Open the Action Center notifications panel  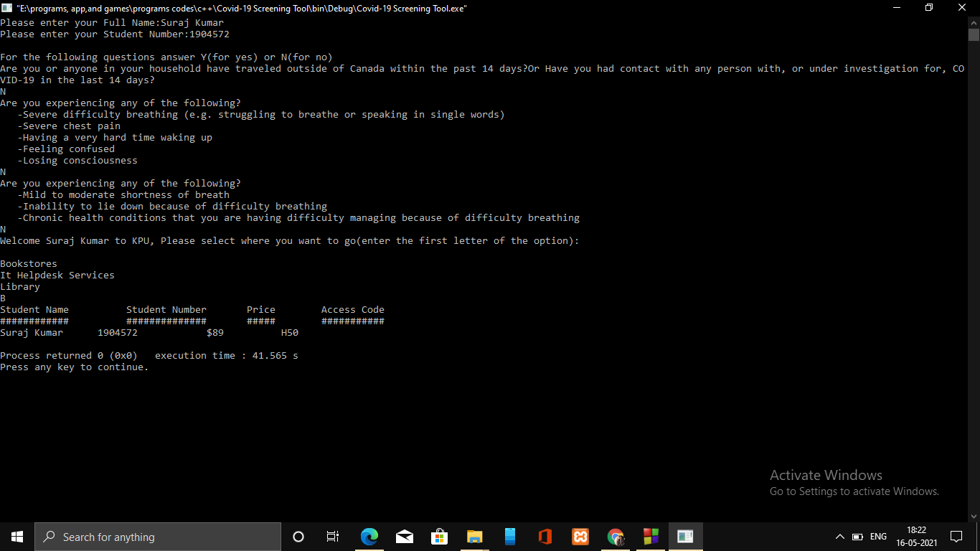956,536
